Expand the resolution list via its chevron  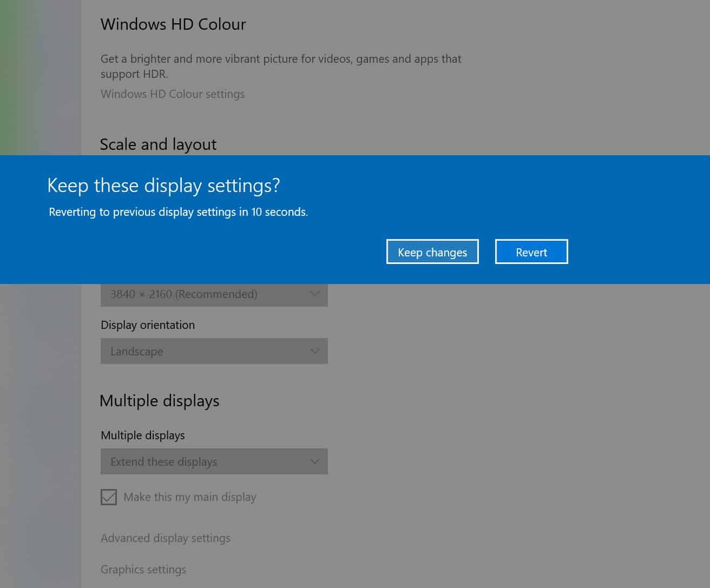tap(314, 294)
